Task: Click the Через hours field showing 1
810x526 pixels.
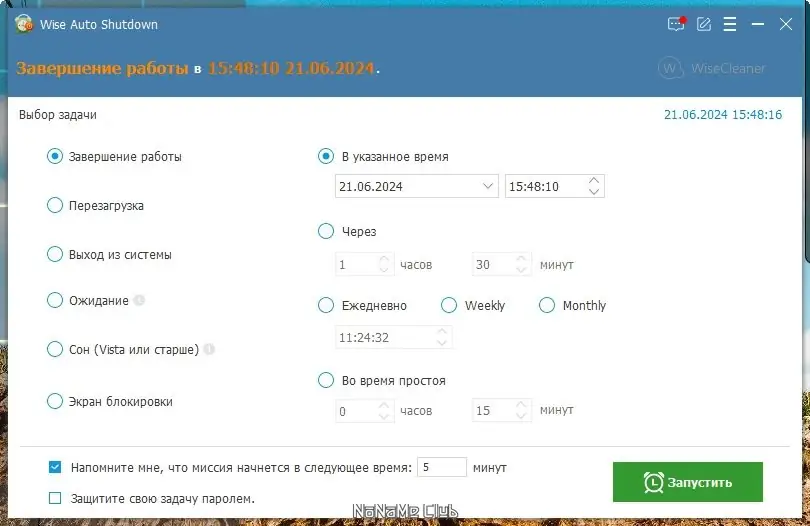Action: (x=365, y=265)
